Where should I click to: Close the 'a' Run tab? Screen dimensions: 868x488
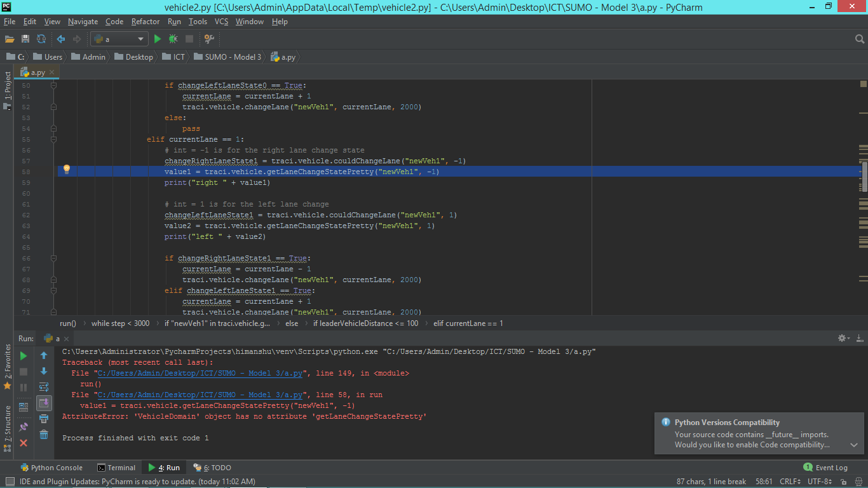[x=66, y=339]
